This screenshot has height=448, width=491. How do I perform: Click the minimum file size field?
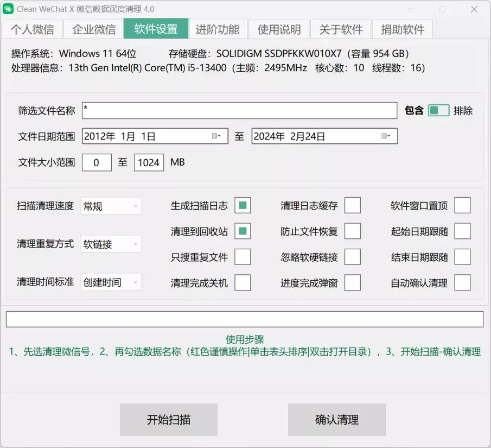pyautogui.click(x=97, y=162)
